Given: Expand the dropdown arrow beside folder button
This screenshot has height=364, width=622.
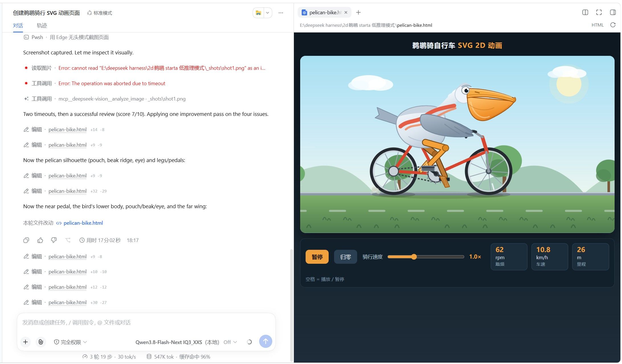Looking at the screenshot, I should coord(267,13).
